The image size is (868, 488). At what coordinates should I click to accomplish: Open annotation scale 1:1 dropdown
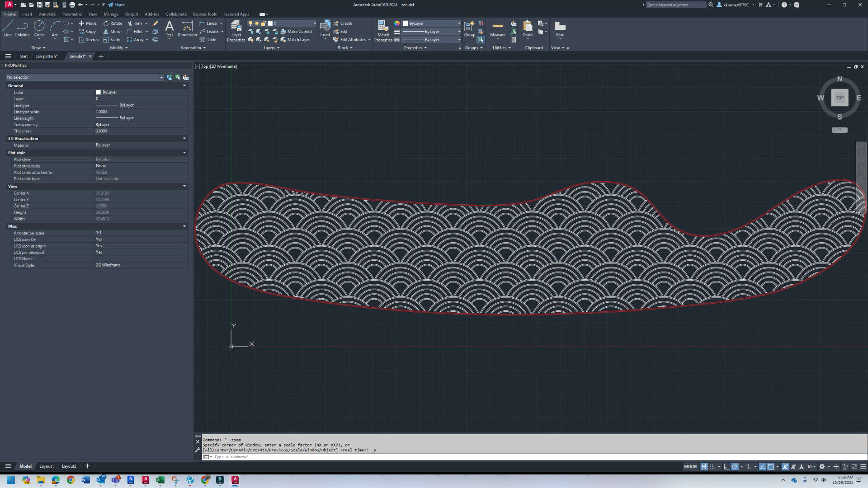point(811,467)
